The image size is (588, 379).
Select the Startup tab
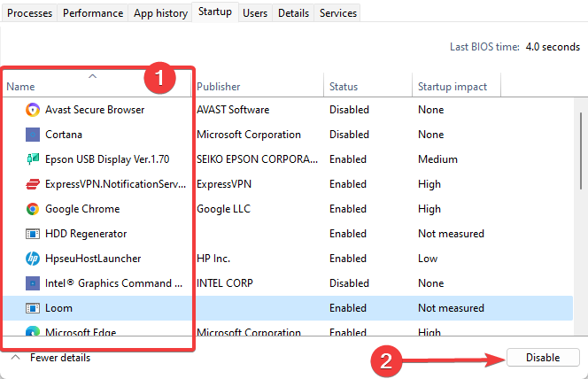[215, 12]
